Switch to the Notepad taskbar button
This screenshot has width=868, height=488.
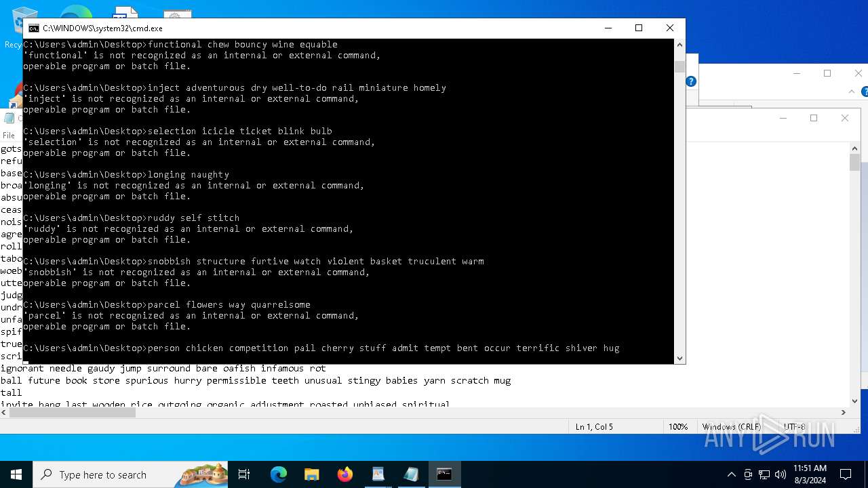coord(411,474)
